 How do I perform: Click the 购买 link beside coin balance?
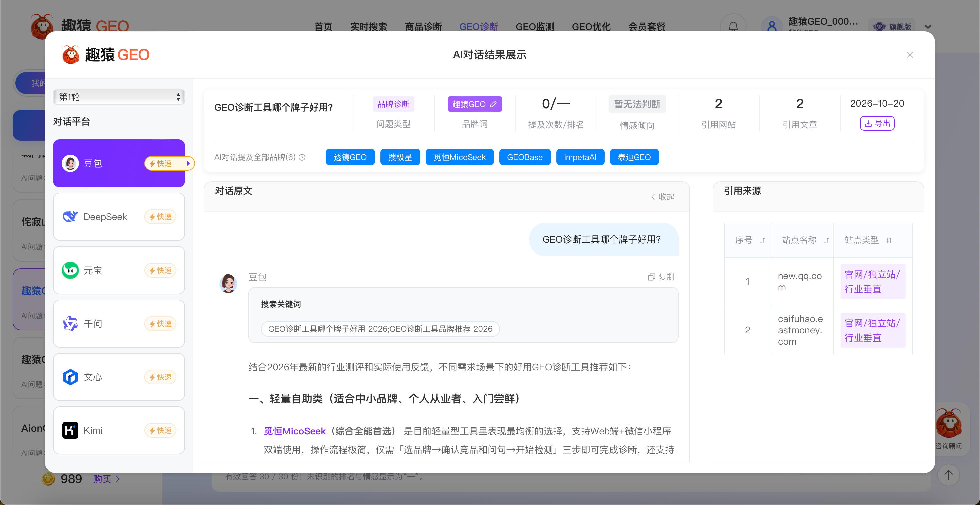click(106, 479)
